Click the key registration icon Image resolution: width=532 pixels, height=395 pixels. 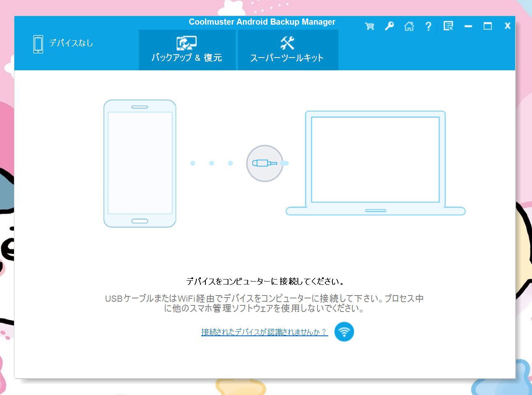389,26
